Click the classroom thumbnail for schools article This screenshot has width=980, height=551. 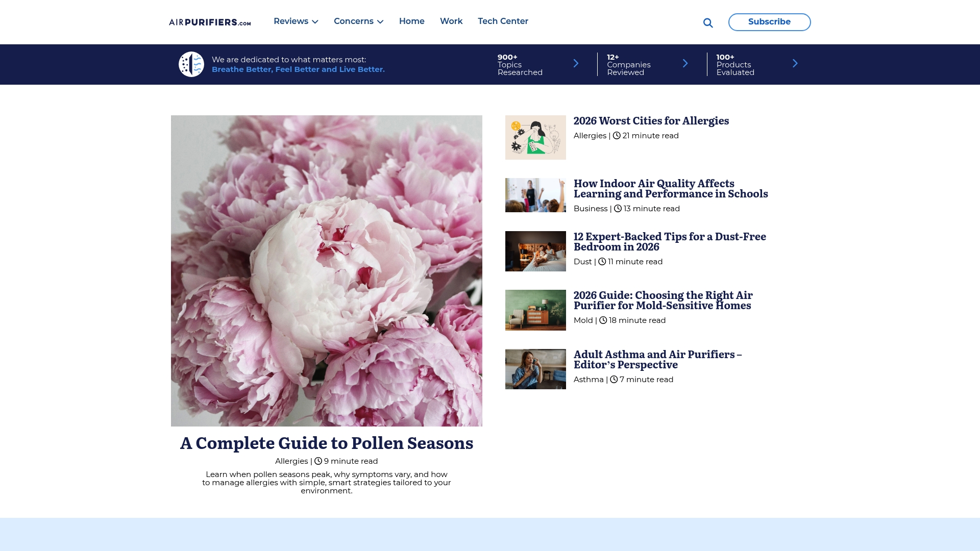[535, 195]
